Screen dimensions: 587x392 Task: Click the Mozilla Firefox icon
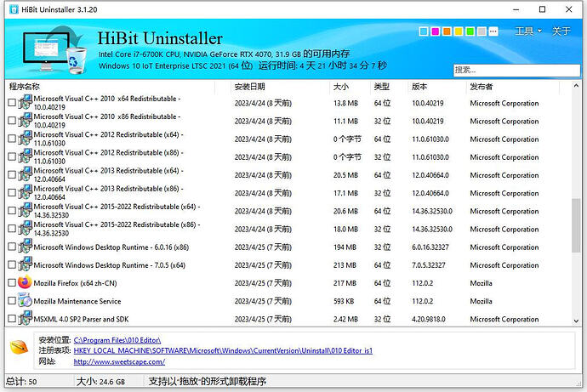25,282
